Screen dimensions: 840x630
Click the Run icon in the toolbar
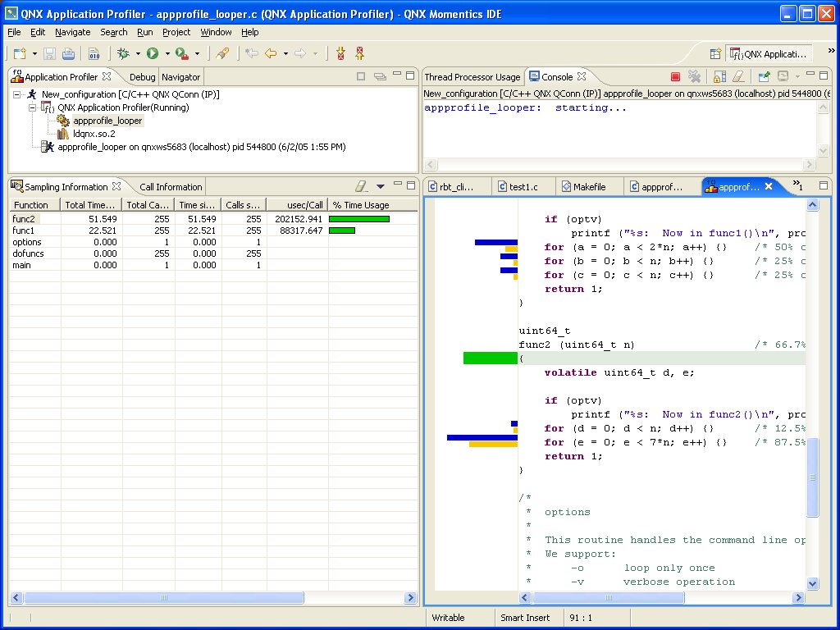pyautogui.click(x=153, y=54)
